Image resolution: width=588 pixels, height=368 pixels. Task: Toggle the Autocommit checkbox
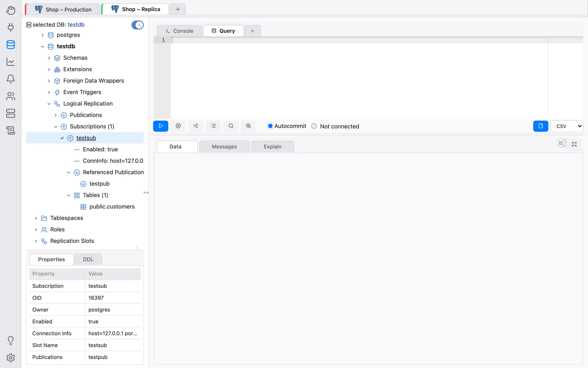tap(270, 126)
